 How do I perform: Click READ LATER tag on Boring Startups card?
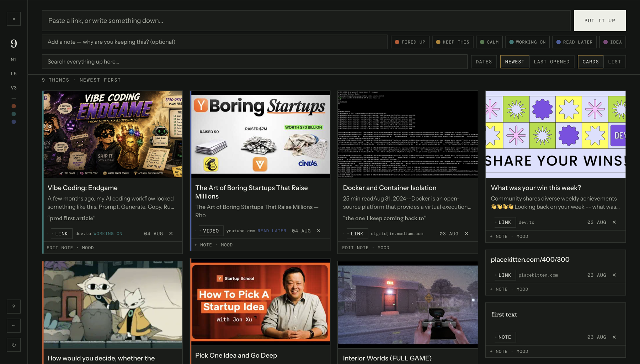[x=272, y=231]
